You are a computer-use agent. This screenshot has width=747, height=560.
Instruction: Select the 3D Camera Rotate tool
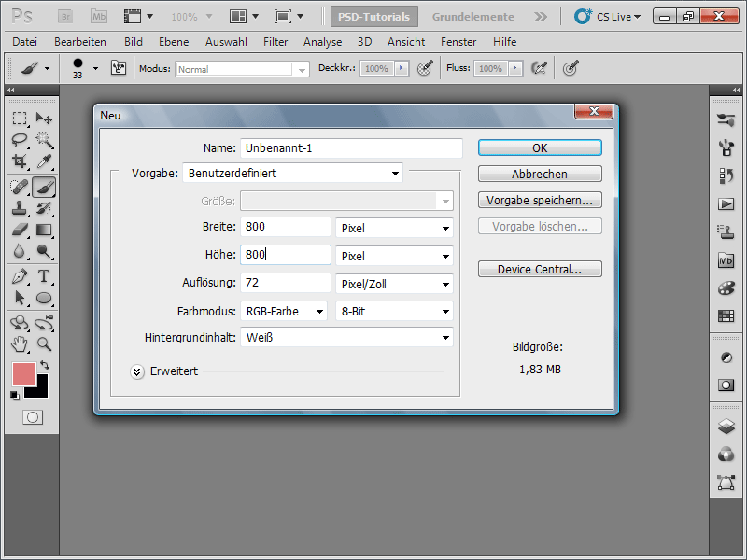(44, 323)
